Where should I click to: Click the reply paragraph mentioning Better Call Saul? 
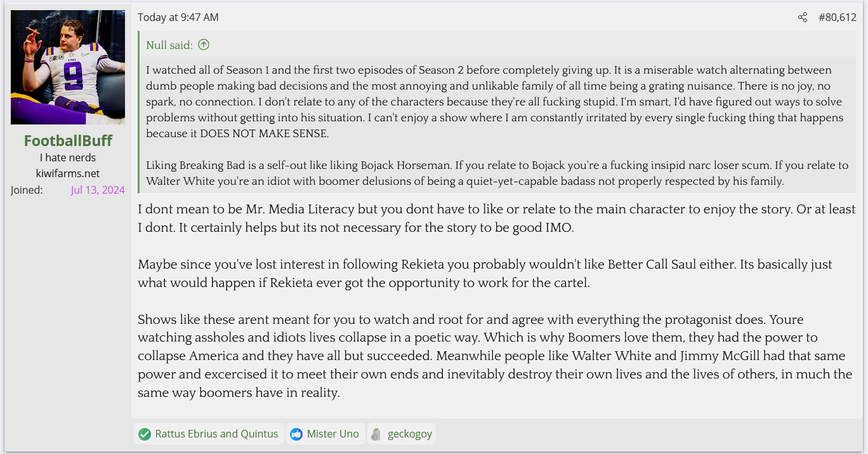485,273
